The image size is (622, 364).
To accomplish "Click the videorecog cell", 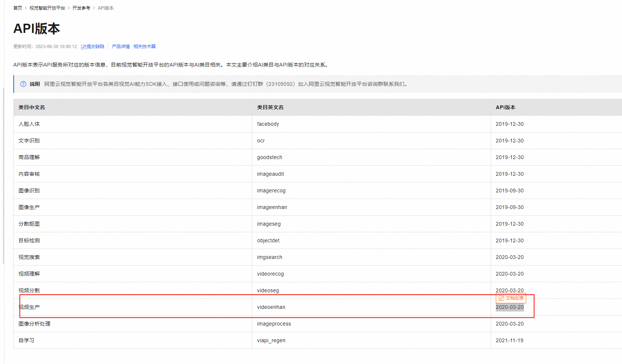I will [371, 274].
